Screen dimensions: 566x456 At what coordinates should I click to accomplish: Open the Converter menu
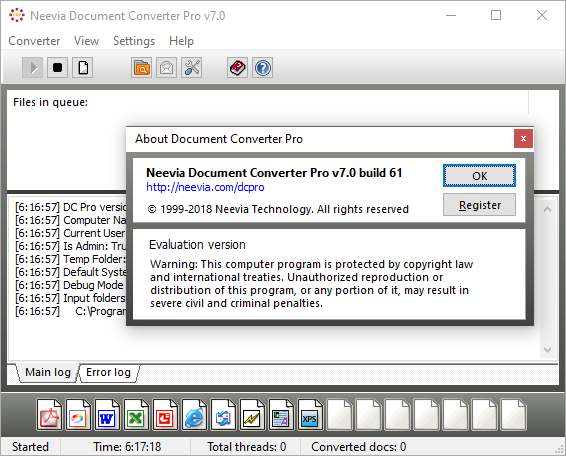(x=34, y=41)
